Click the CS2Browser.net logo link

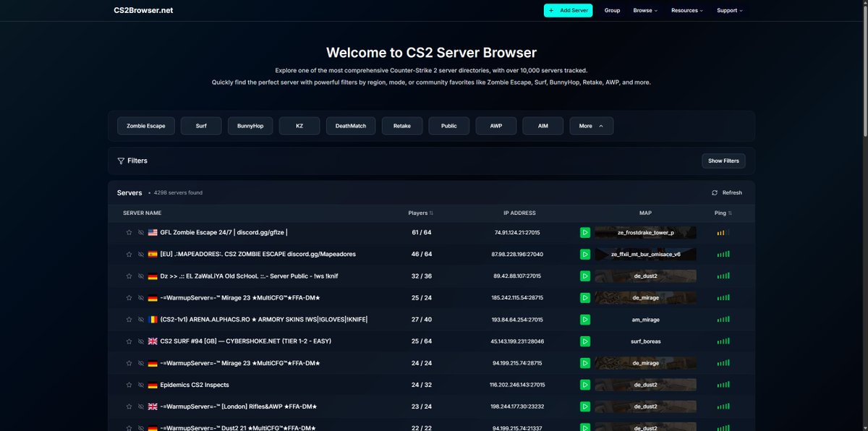click(x=143, y=11)
